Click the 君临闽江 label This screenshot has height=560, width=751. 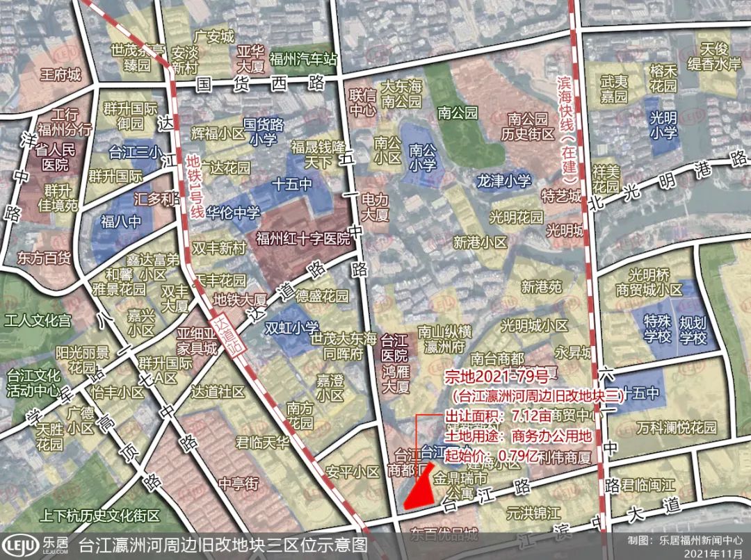(x=649, y=486)
